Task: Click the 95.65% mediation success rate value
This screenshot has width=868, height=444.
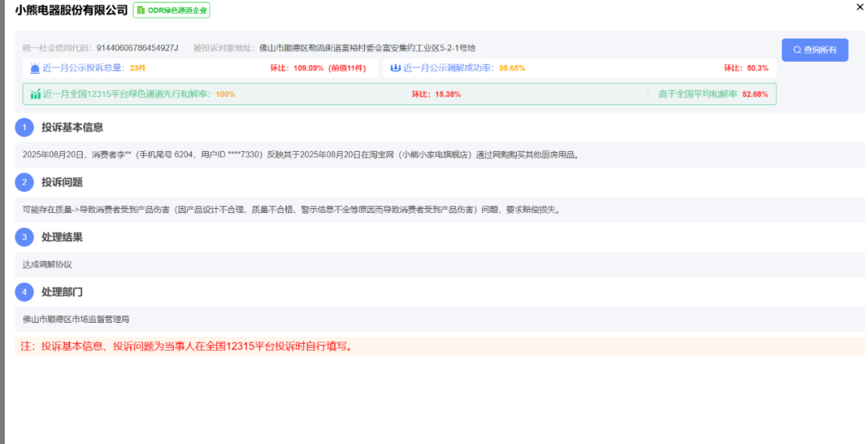Action: 512,68
